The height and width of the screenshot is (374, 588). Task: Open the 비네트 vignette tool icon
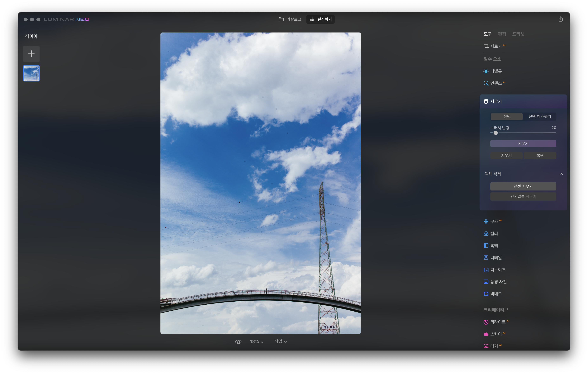[x=486, y=294]
